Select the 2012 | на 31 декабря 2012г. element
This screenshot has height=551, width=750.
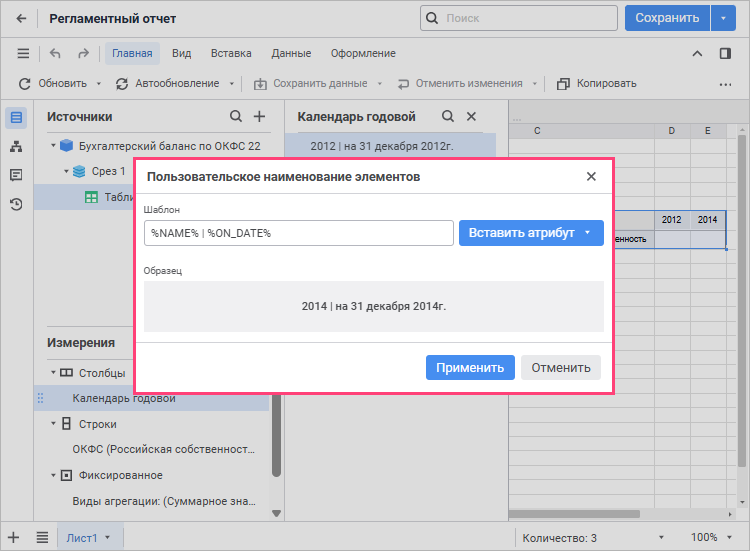click(x=390, y=146)
